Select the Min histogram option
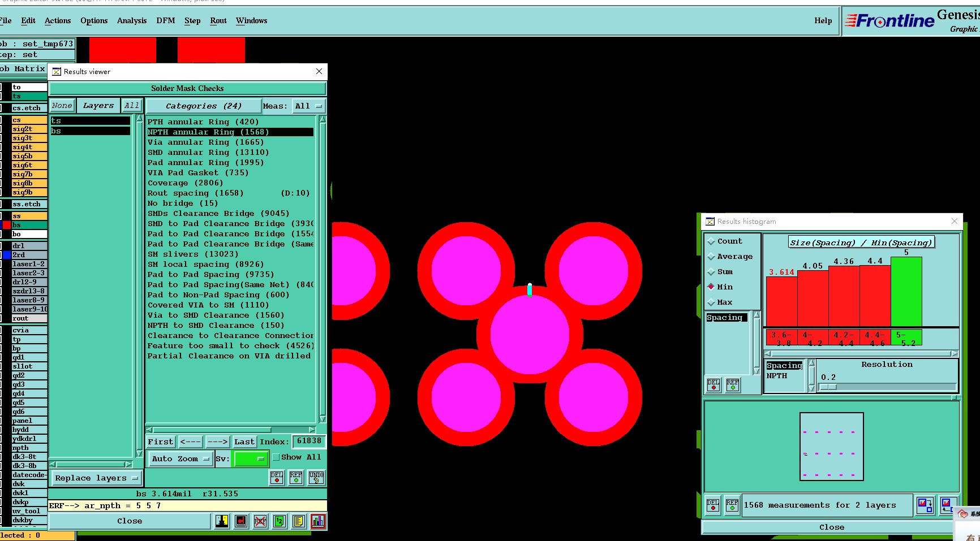The width and height of the screenshot is (980, 541). 720,287
